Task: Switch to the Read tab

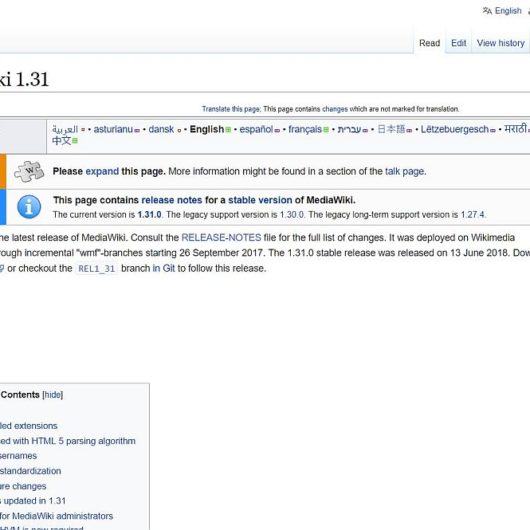Action: pyautogui.click(x=429, y=43)
